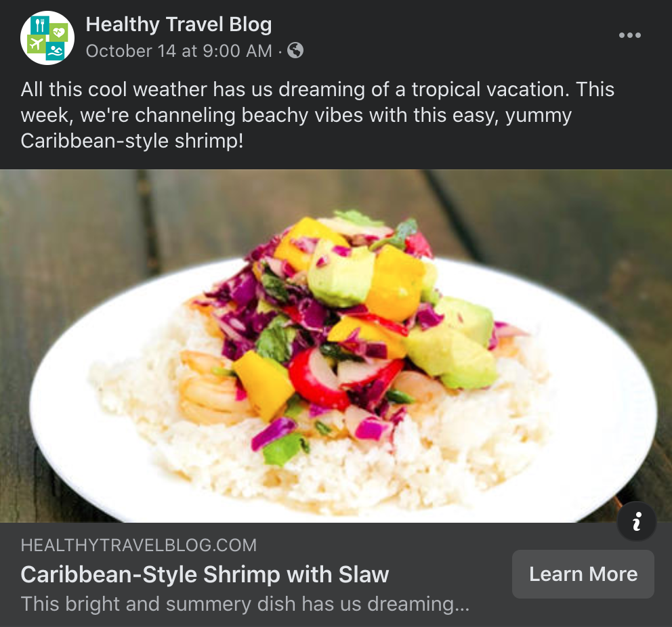The width and height of the screenshot is (672, 627).
Task: Open the Caribbean-Style Shrimp with Slaw headline
Action: tap(205, 574)
